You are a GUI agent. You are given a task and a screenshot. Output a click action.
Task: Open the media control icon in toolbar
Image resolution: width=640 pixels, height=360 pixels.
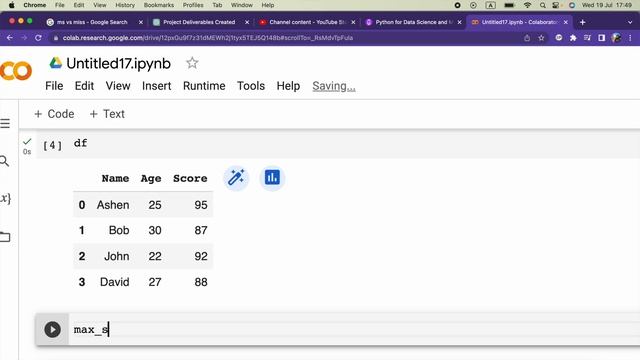pyautogui.click(x=587, y=38)
